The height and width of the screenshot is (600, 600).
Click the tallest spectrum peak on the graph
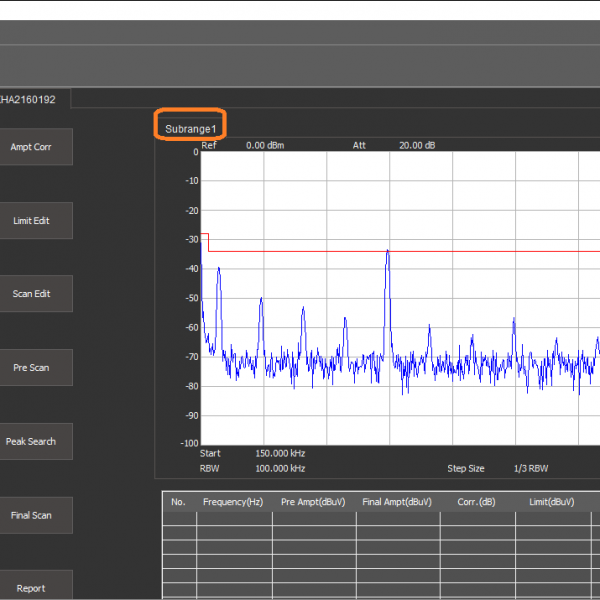[x=387, y=252]
